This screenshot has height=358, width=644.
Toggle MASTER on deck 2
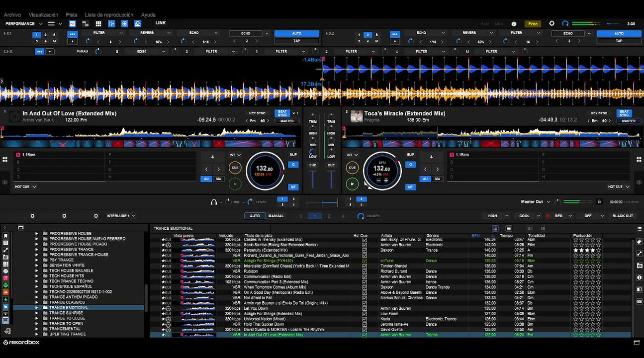(x=629, y=121)
